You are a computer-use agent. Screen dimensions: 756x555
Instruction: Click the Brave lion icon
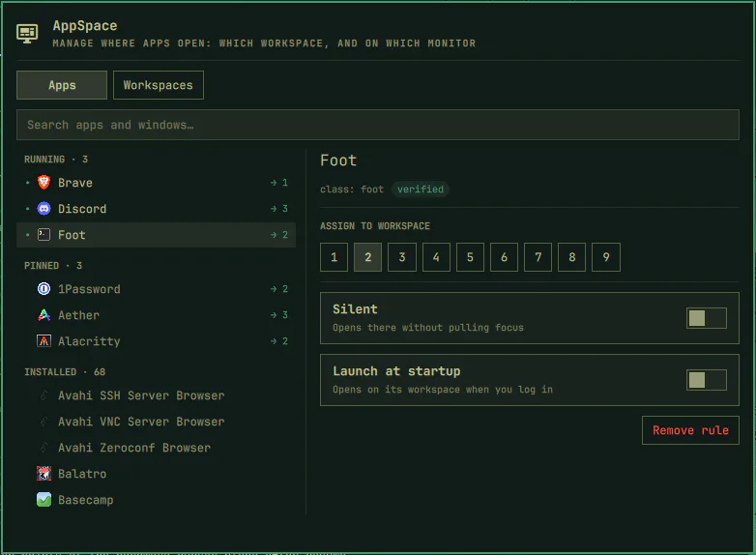[44, 183]
